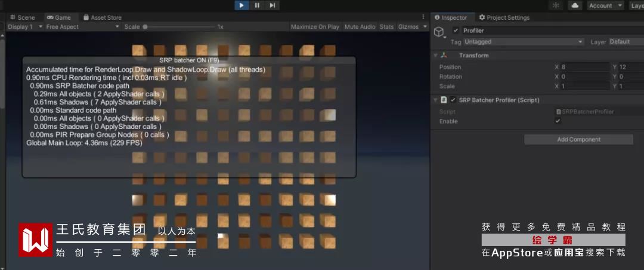The height and width of the screenshot is (270, 644).
Task: Pause the running game
Action: (257, 5)
